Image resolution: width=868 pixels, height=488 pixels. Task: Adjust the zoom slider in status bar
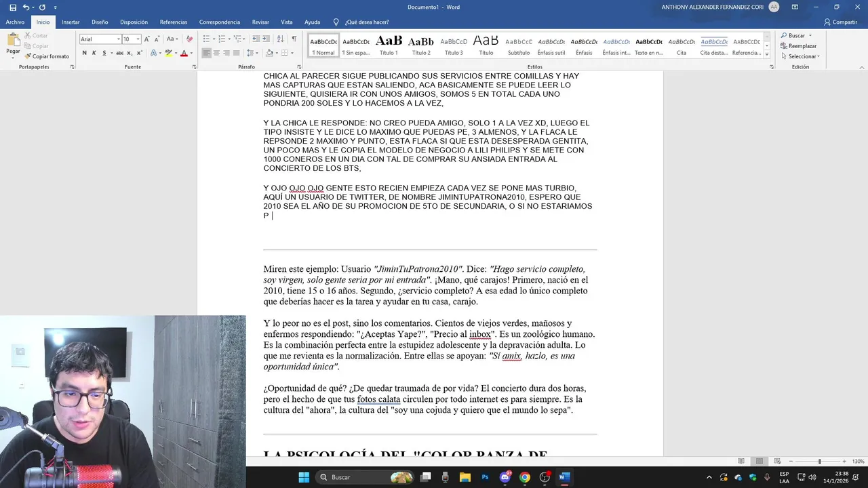coord(819,462)
